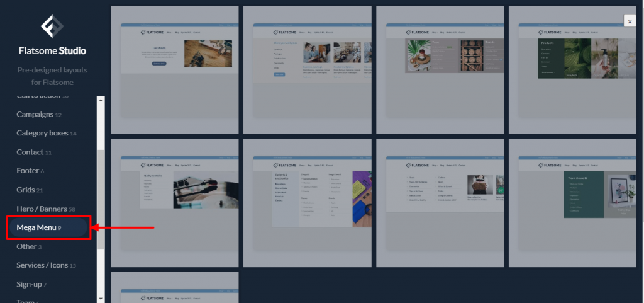Select the Mega Menu category
Viewport: 644px width, 303px height.
coord(48,227)
